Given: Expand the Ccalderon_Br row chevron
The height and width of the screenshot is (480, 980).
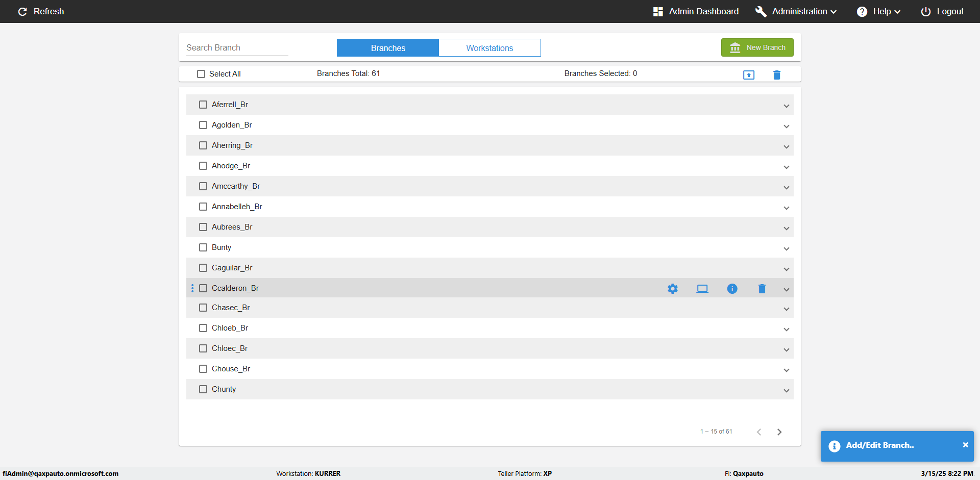Looking at the screenshot, I should pos(787,290).
